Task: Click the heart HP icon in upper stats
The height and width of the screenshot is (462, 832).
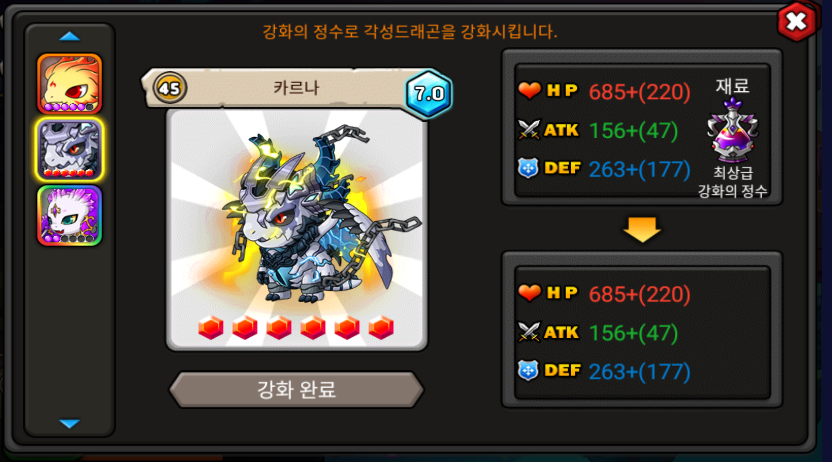Action: [529, 91]
